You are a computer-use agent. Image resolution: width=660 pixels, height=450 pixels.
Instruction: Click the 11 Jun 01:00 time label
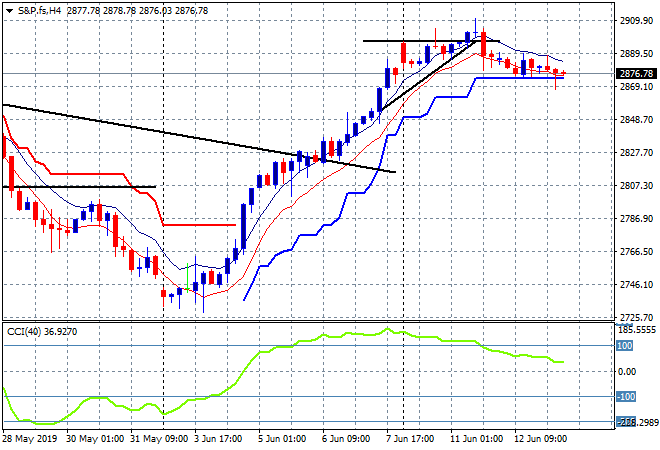(x=476, y=439)
